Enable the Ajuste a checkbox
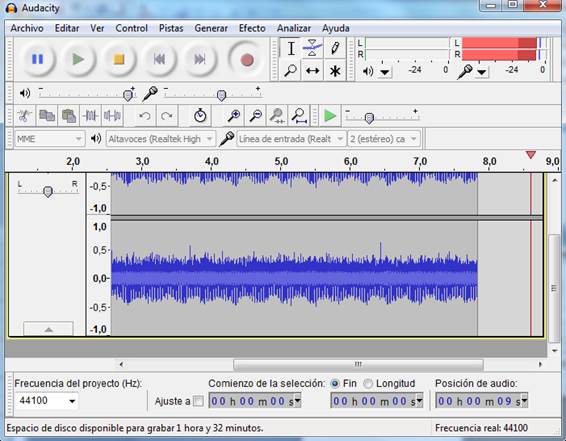This screenshot has height=441, width=566. point(198,401)
